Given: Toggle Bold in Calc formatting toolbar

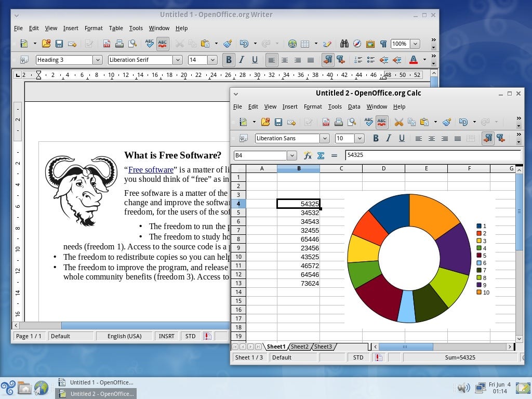Looking at the screenshot, I should tap(376, 138).
